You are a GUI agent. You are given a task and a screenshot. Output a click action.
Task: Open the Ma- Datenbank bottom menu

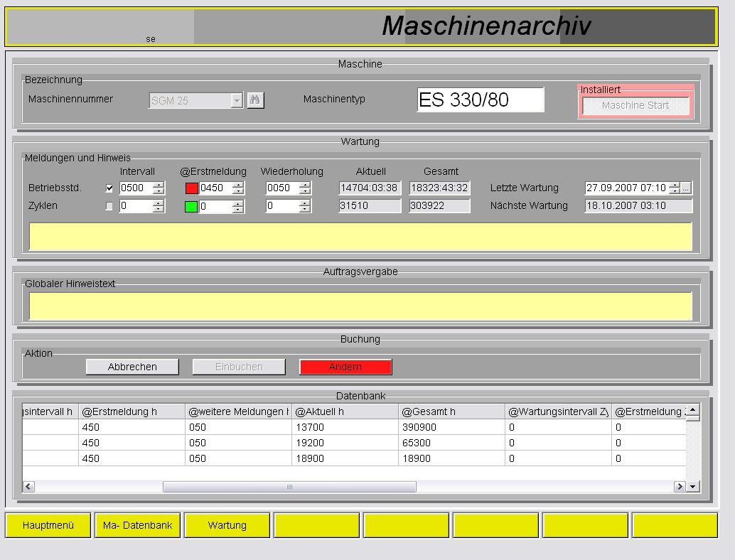point(137,525)
